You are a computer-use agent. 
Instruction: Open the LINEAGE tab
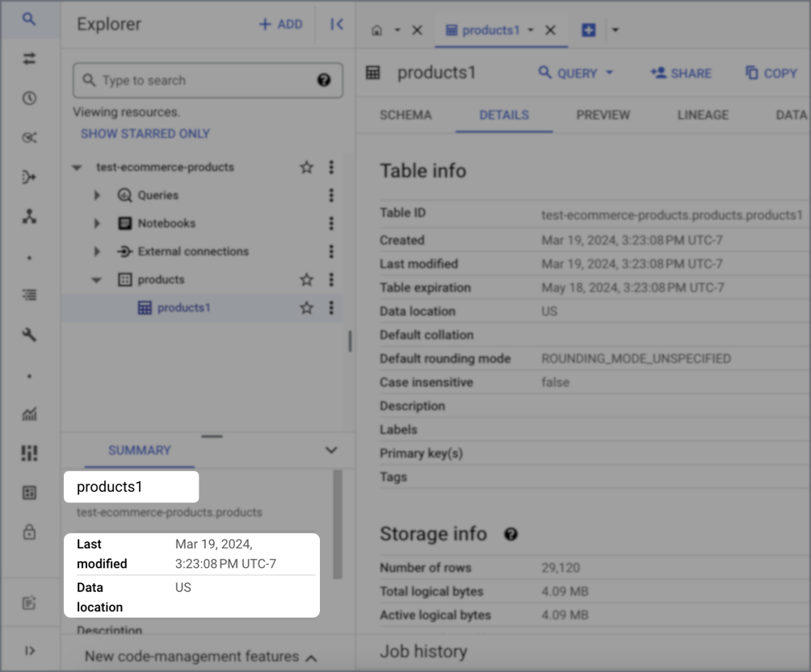pyautogui.click(x=702, y=115)
